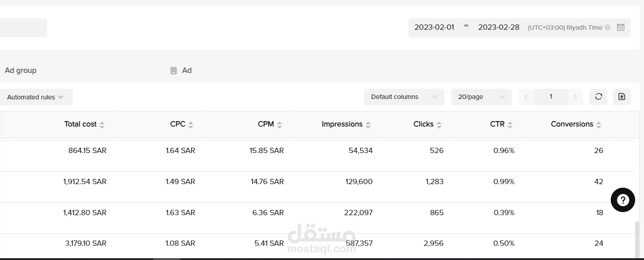Screen dimensions: 644x260
Task: Click the start date 2023-02-01
Action: pos(434,28)
